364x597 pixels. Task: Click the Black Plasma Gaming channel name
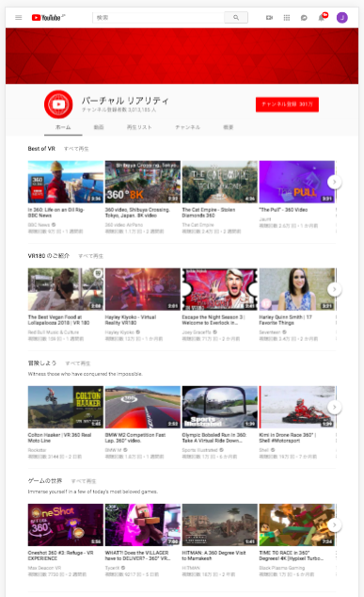282,568
